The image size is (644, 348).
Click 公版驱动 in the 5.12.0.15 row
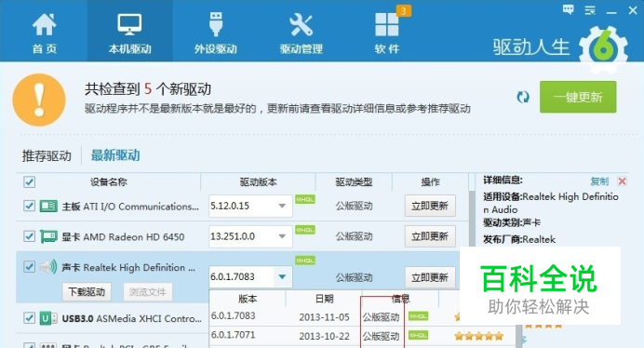354,206
